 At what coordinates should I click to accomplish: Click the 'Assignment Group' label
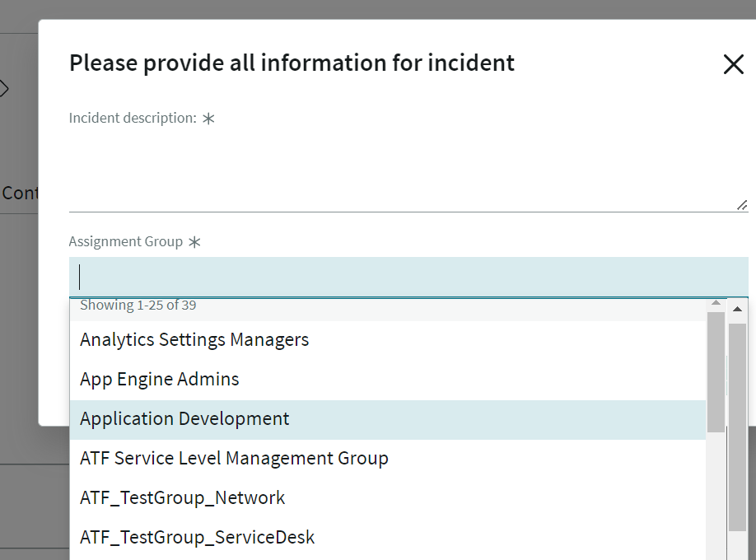tap(126, 241)
